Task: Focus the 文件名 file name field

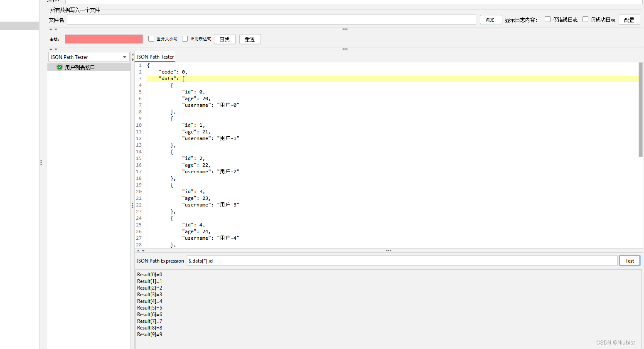Action: tap(271, 20)
